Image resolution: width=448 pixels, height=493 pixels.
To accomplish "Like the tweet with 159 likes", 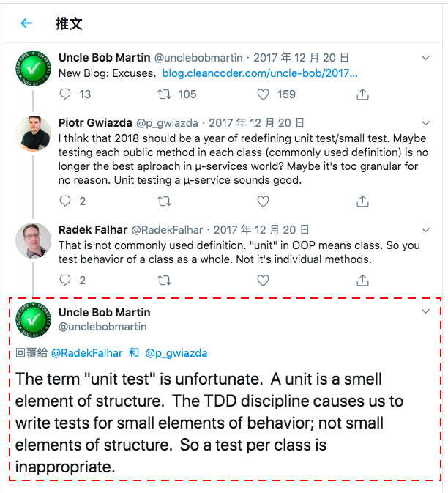I will tap(263, 94).
